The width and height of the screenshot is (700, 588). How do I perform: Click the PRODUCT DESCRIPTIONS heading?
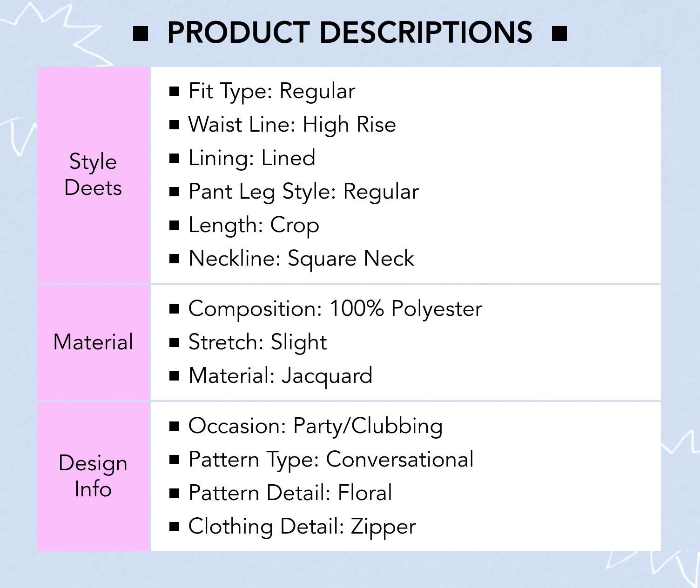click(350, 33)
